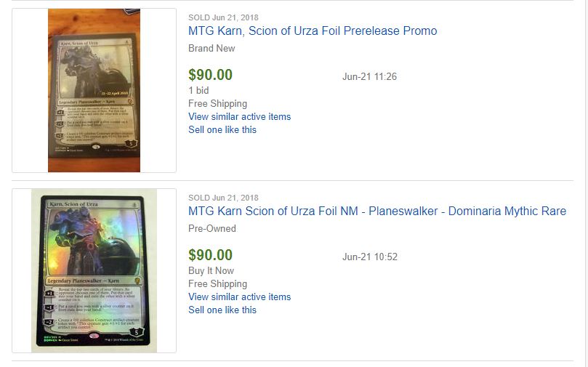Viewport: 588px width, 367px height.
Task: Select 'Sell one like this' under the 1 bid listing
Action: pyautogui.click(x=222, y=129)
